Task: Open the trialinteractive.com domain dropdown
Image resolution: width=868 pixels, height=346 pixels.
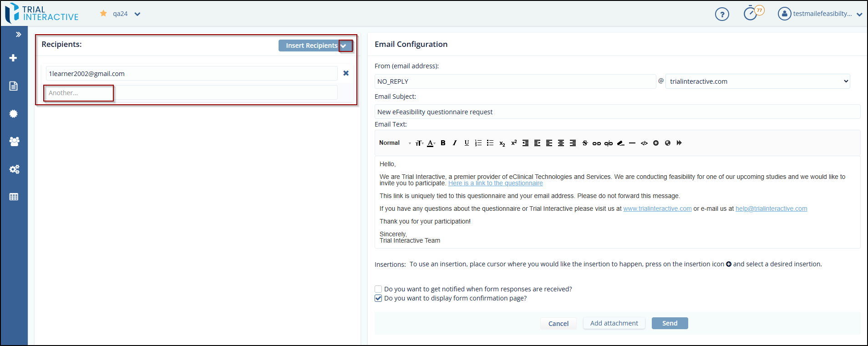Action: coord(757,81)
